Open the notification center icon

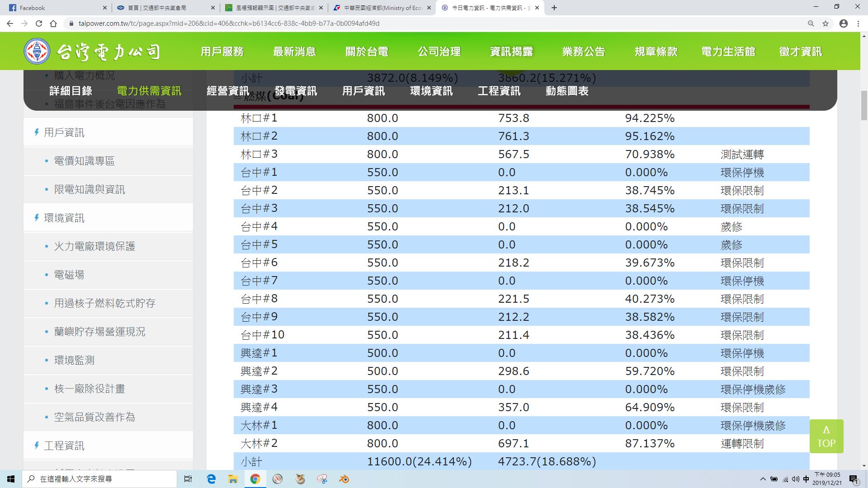coord(854,479)
